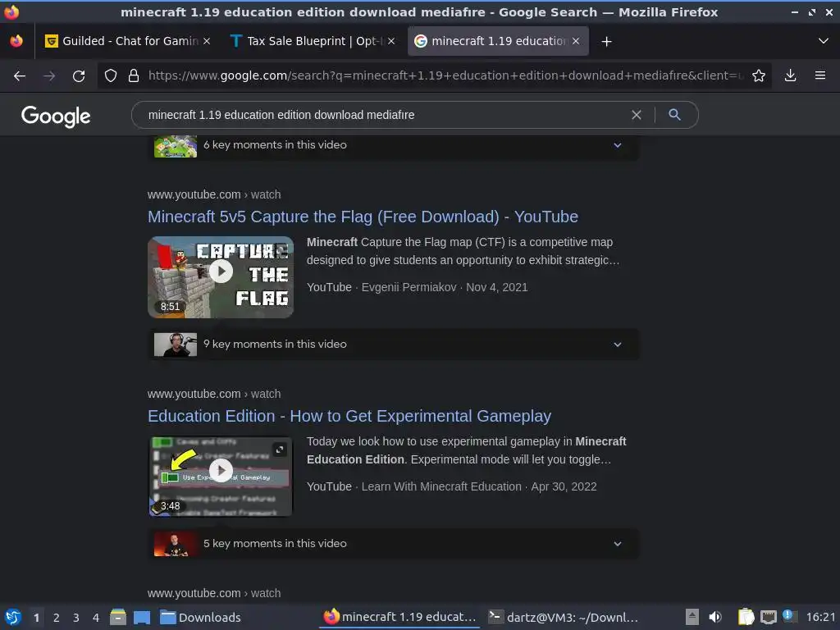The height and width of the screenshot is (630, 840).
Task: Open the tracking protection shield icon
Action: [x=111, y=75]
